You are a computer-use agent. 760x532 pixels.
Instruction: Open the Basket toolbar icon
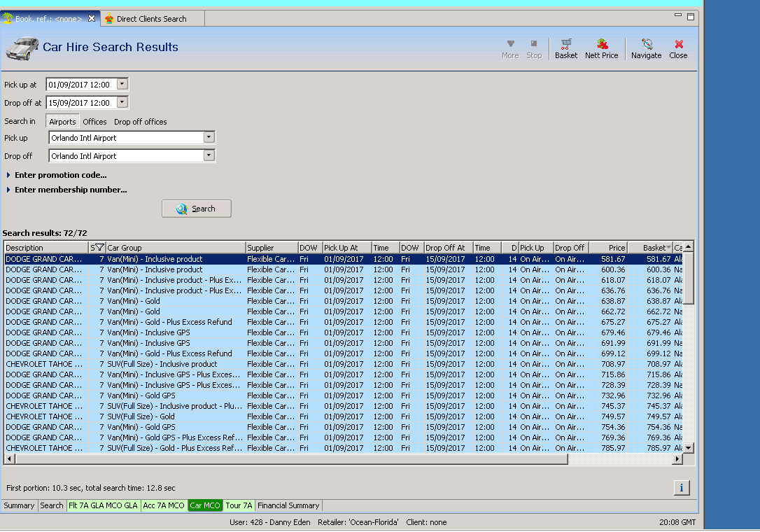(x=566, y=48)
